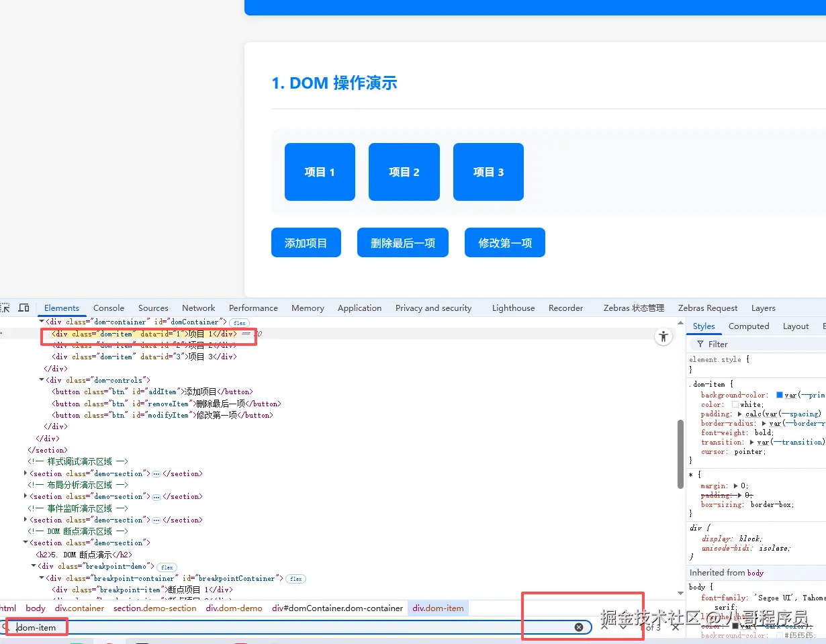Click the Elements panel vertical scrollbar
Screen dimensions: 826x644
[680, 454]
